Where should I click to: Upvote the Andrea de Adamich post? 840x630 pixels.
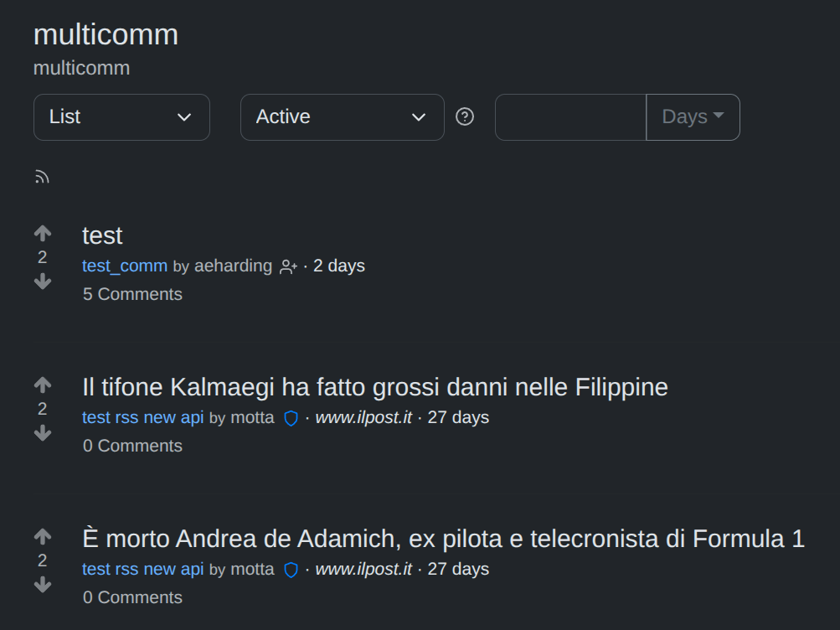pyautogui.click(x=43, y=537)
